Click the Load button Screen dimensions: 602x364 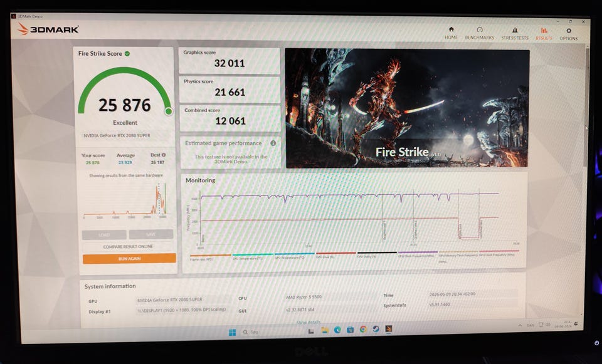pos(104,234)
